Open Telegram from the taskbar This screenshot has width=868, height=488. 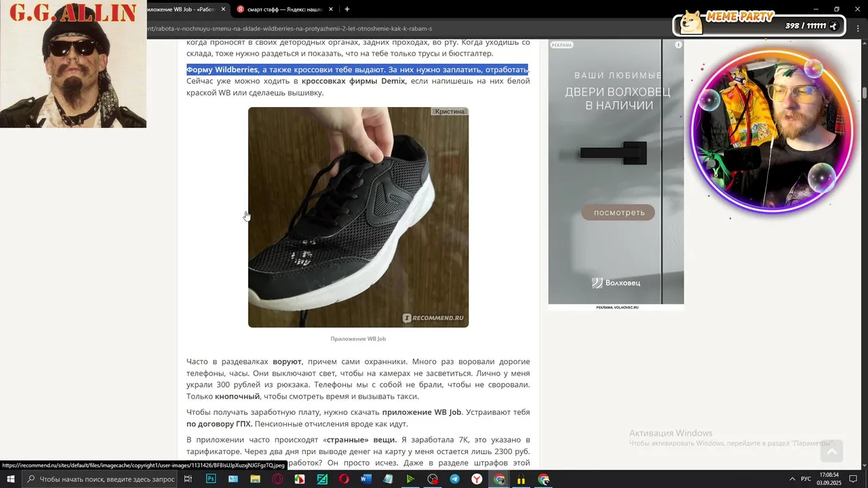(454, 479)
